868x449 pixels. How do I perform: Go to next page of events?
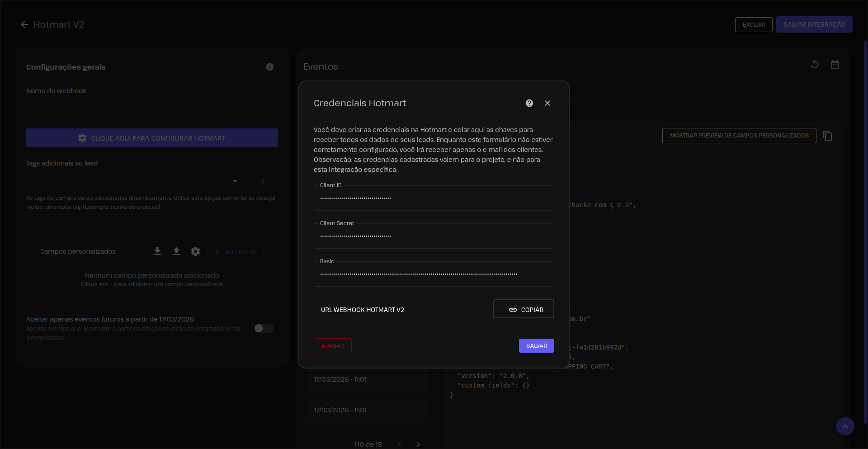[x=418, y=444]
